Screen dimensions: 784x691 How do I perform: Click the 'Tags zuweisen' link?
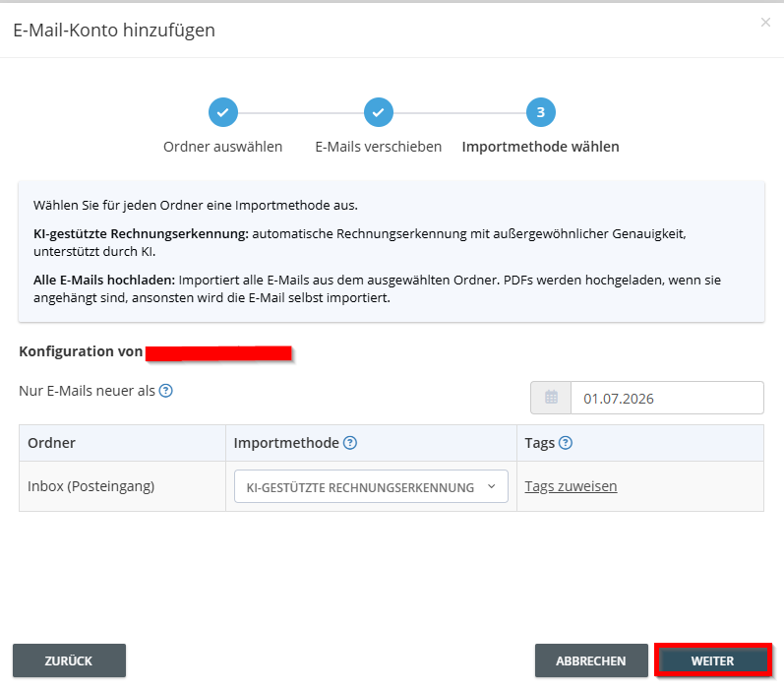pos(571,486)
